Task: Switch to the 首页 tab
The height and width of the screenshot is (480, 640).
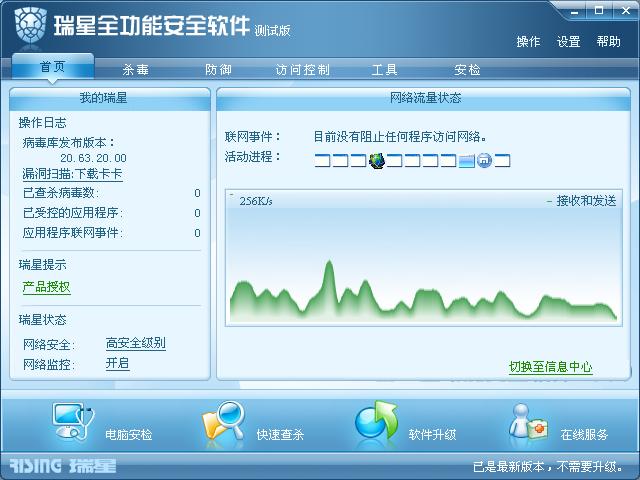Action: 53,67
